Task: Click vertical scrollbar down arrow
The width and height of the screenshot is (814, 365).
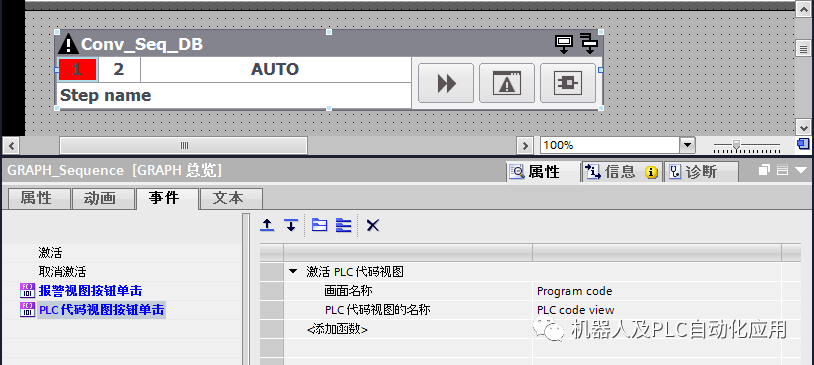Action: point(803,126)
